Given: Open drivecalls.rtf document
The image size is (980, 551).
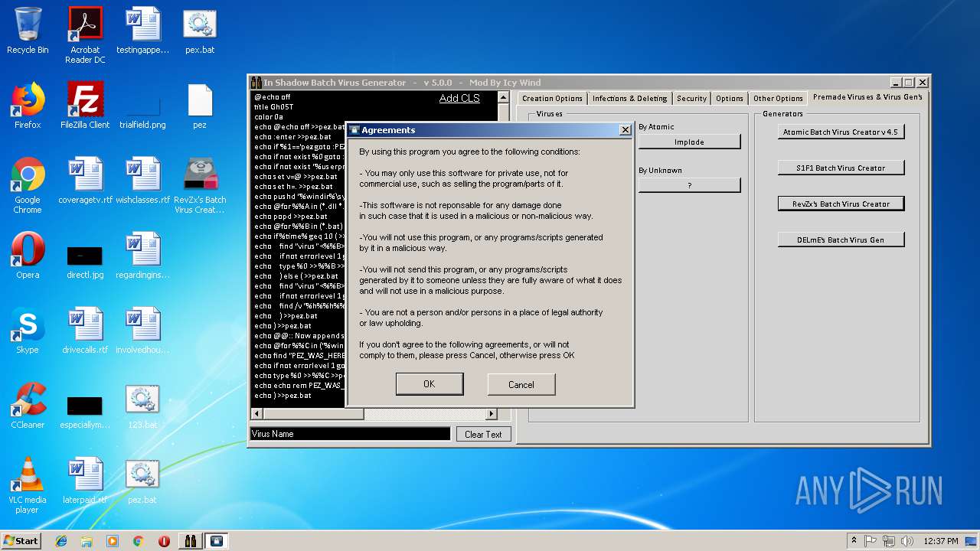Looking at the screenshot, I should click(x=85, y=331).
